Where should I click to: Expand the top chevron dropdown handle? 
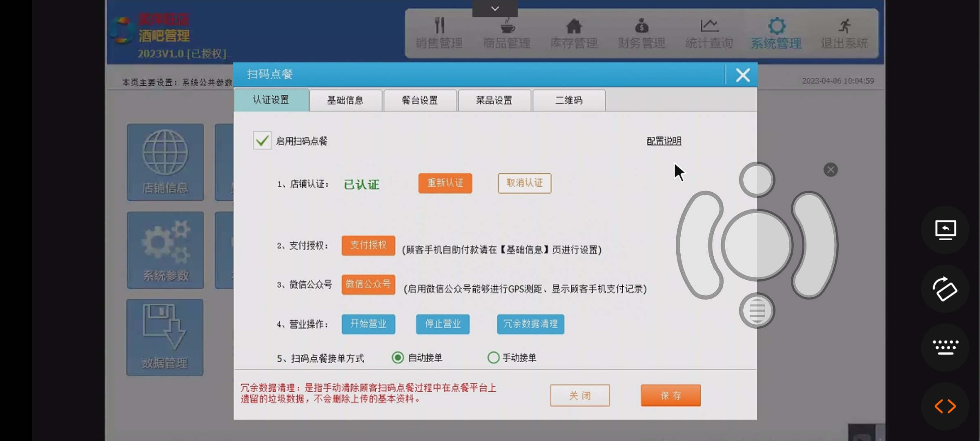click(495, 9)
